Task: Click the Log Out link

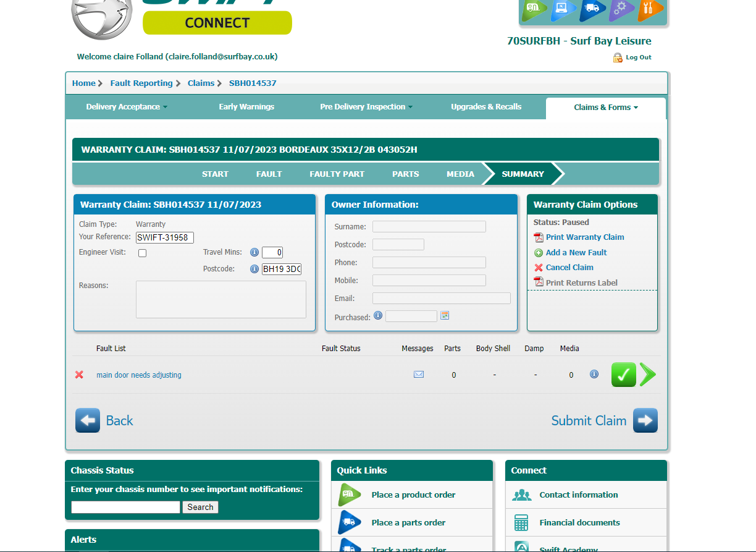Action: click(639, 57)
